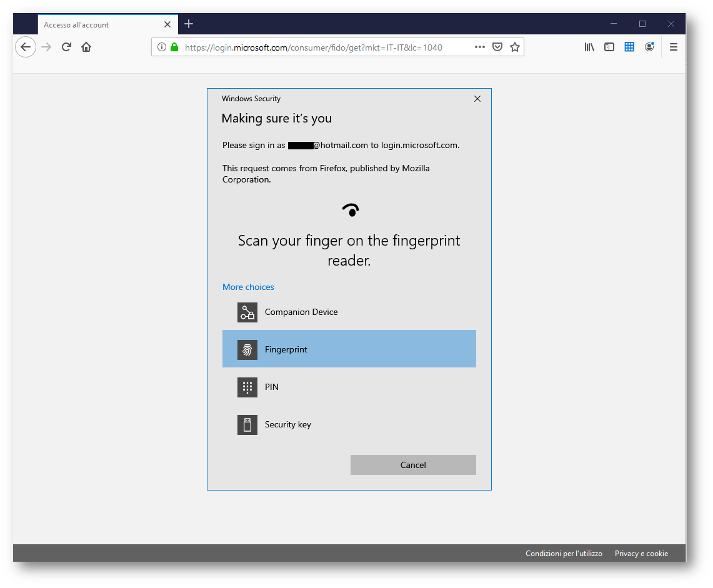The width and height of the screenshot is (713, 588).
Task: Maximize the Firefox window
Action: tap(642, 24)
